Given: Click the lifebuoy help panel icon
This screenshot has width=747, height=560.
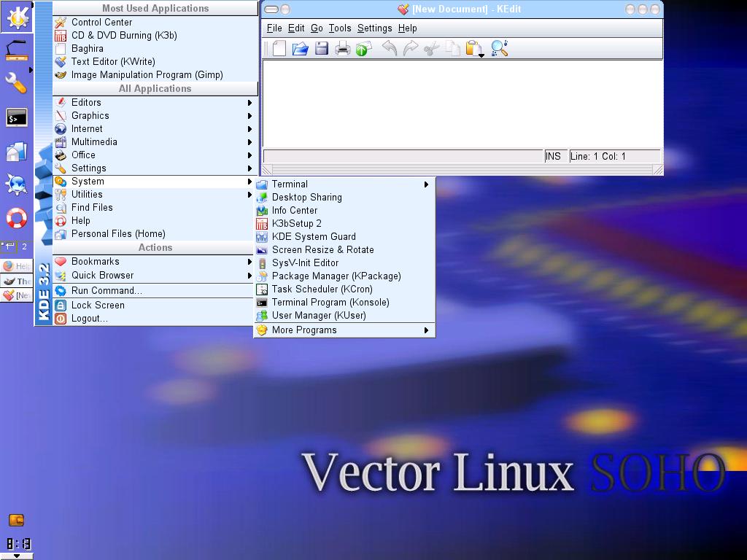Looking at the screenshot, I should tap(16, 218).
